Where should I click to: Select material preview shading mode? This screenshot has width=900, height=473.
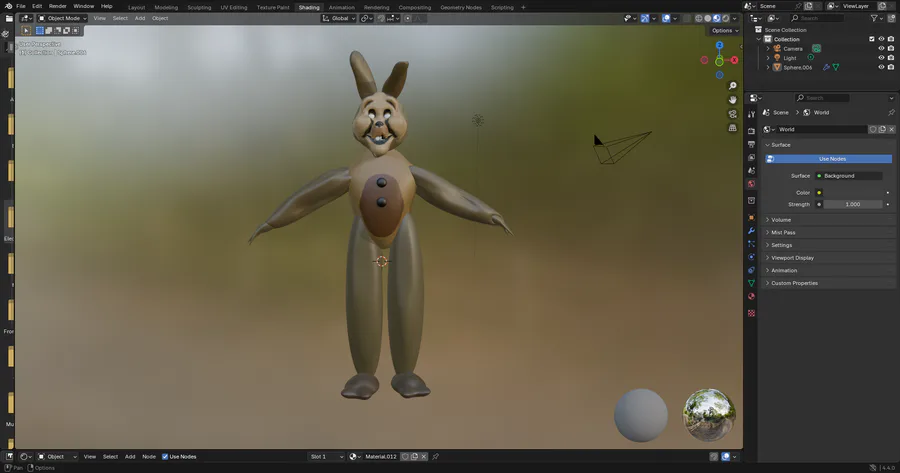716,18
